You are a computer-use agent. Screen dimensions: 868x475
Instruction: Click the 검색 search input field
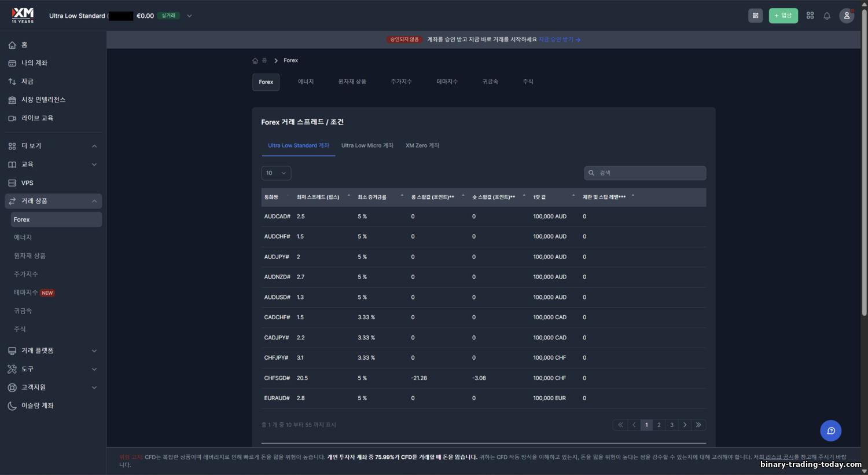[648, 173]
